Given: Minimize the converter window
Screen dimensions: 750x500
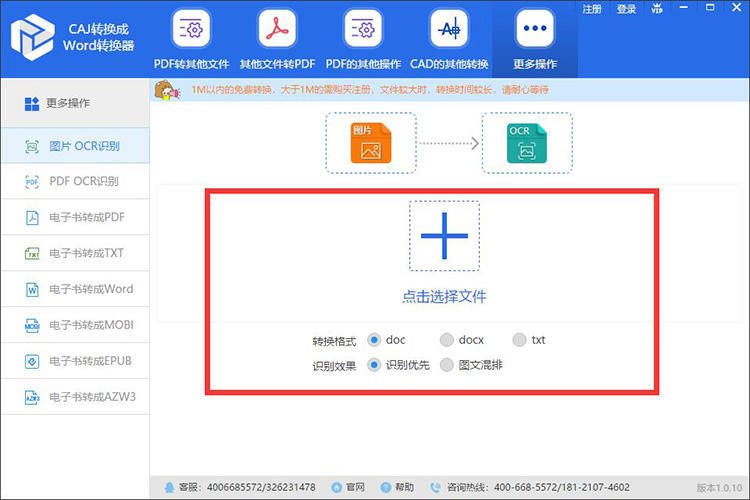Looking at the screenshot, I should [684, 8].
